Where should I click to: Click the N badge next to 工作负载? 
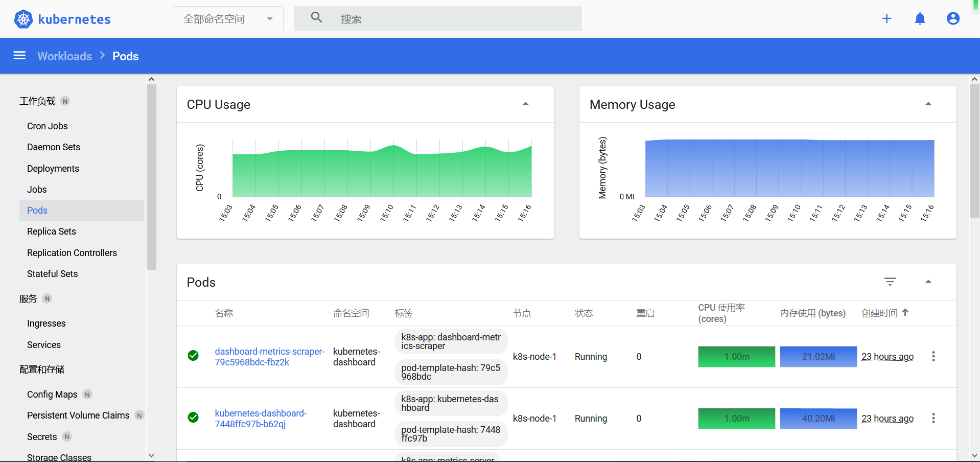click(65, 101)
